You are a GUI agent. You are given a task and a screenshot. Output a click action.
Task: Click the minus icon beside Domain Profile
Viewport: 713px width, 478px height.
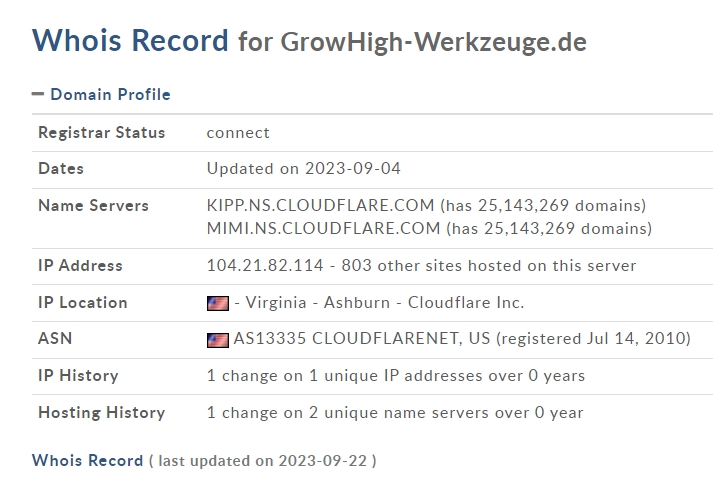point(38,94)
